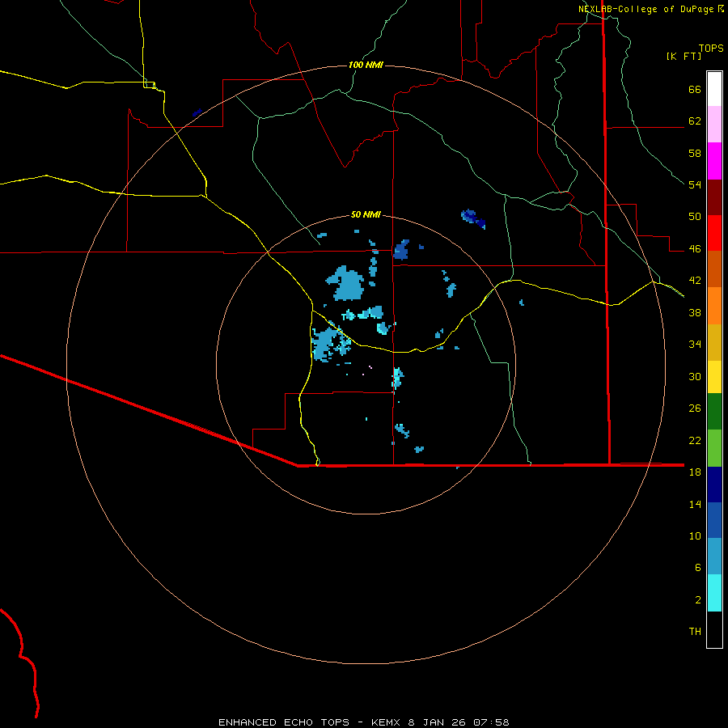Click the 8 JAN 26 date text
The width and height of the screenshot is (728, 728).
point(437,722)
